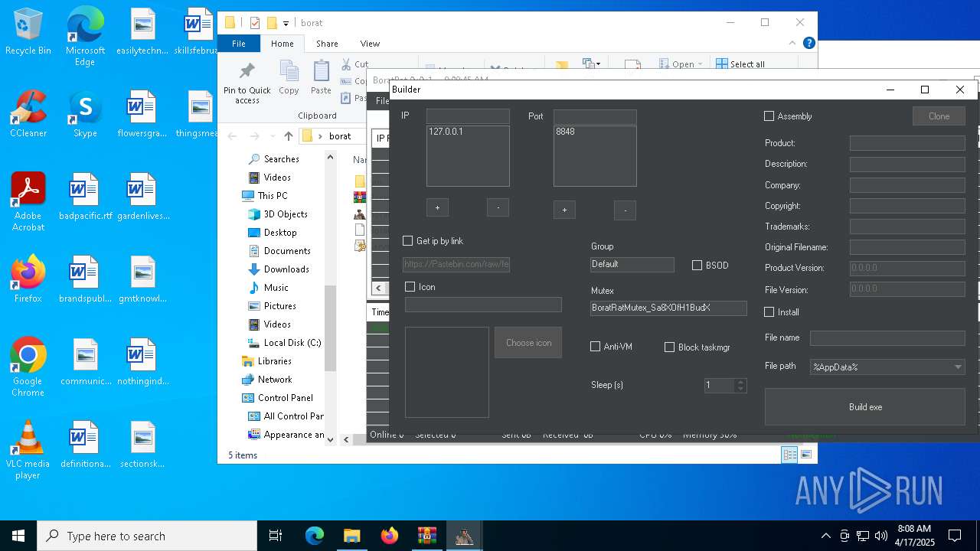Select the Adobe Acrobat desktop icon

[28, 202]
